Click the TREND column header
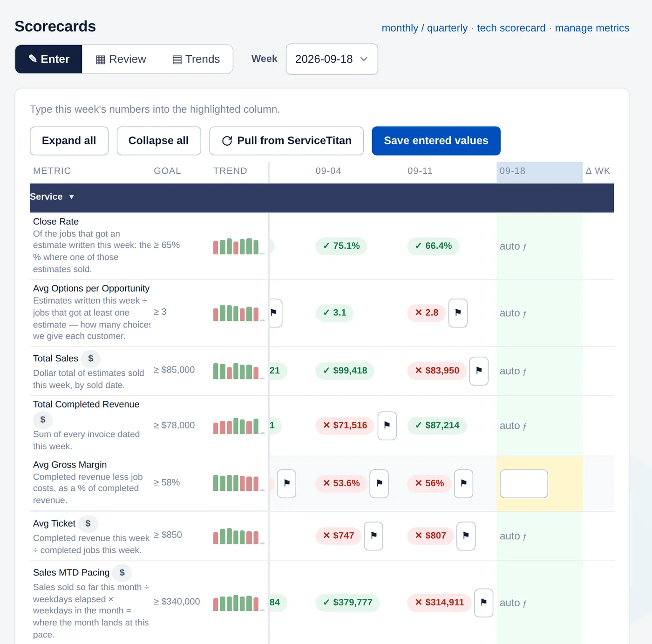Viewport: 652px width, 644px height. pyautogui.click(x=230, y=171)
